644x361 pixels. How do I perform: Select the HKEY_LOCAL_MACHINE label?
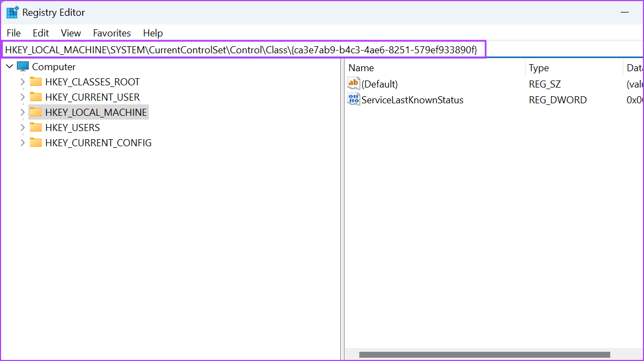96,112
